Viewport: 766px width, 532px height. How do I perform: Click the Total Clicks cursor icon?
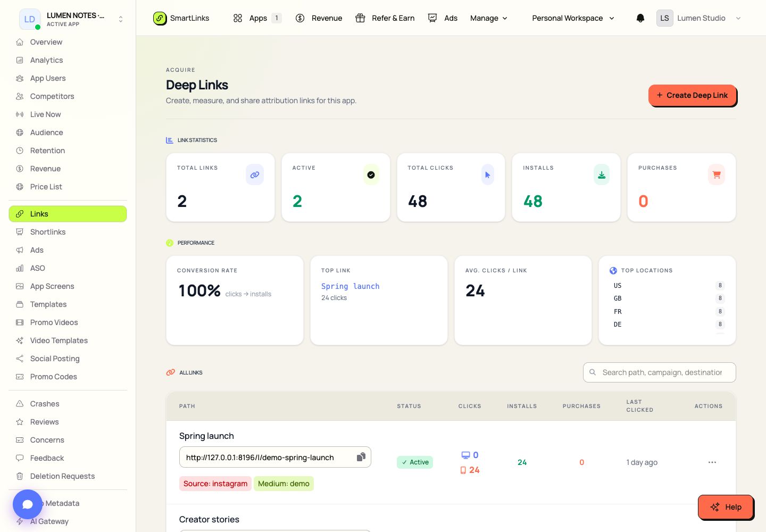pyautogui.click(x=487, y=174)
